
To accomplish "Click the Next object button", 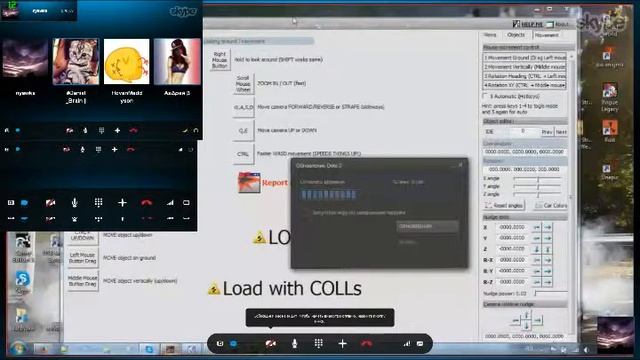I will point(561,132).
